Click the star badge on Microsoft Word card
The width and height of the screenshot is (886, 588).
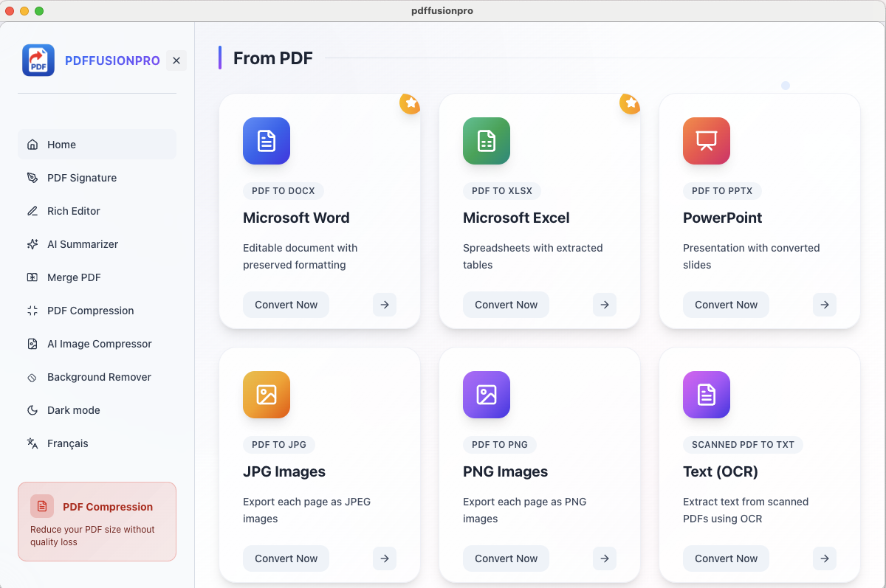[x=410, y=103]
